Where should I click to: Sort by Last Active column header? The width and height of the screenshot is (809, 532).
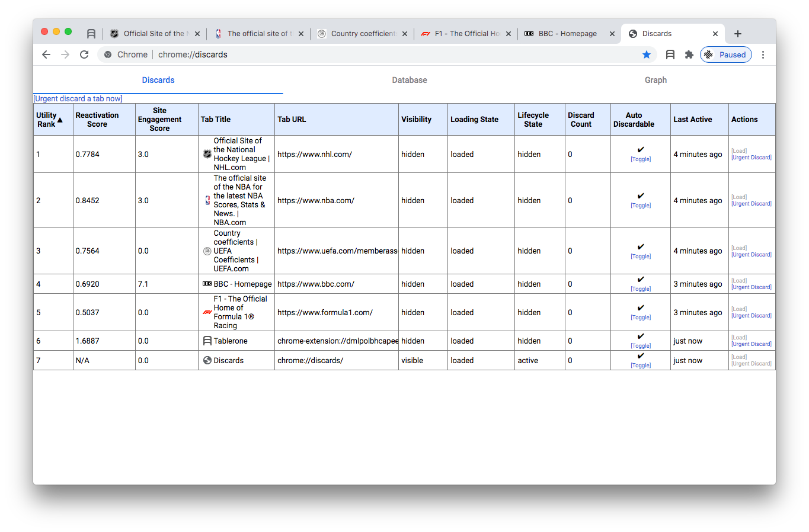pyautogui.click(x=699, y=120)
